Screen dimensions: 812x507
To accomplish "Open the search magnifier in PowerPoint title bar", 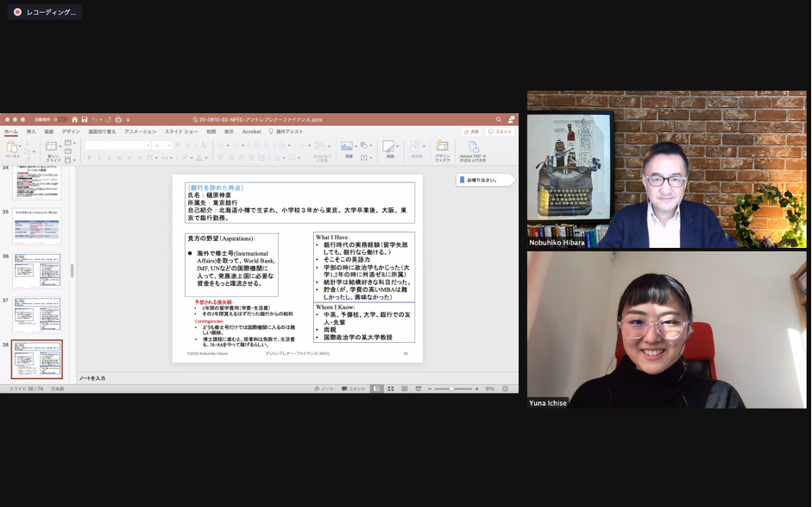I will click(498, 119).
